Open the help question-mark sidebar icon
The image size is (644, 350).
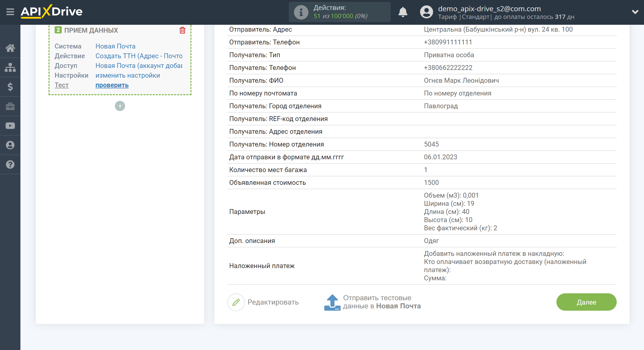click(x=10, y=164)
